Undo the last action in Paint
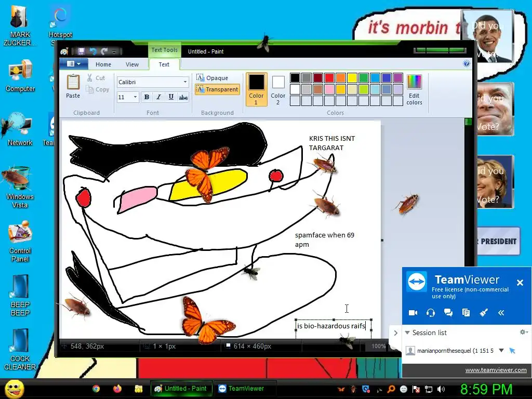The width and height of the screenshot is (532, 399). 92,51
